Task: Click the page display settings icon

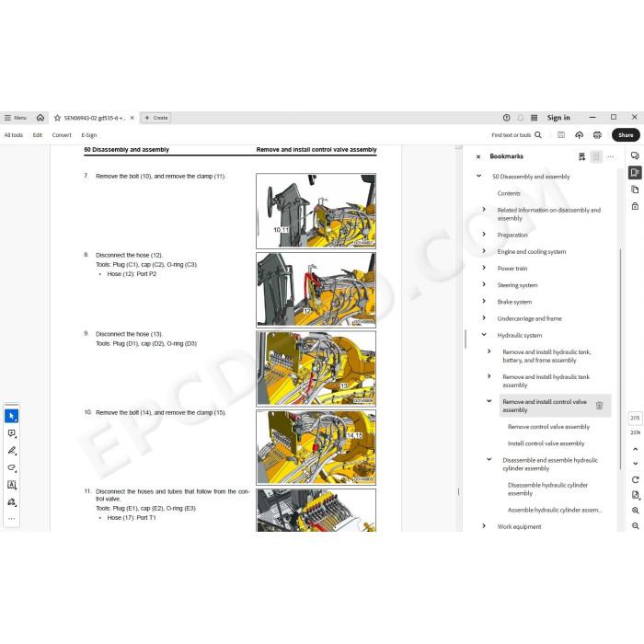Action: click(635, 495)
